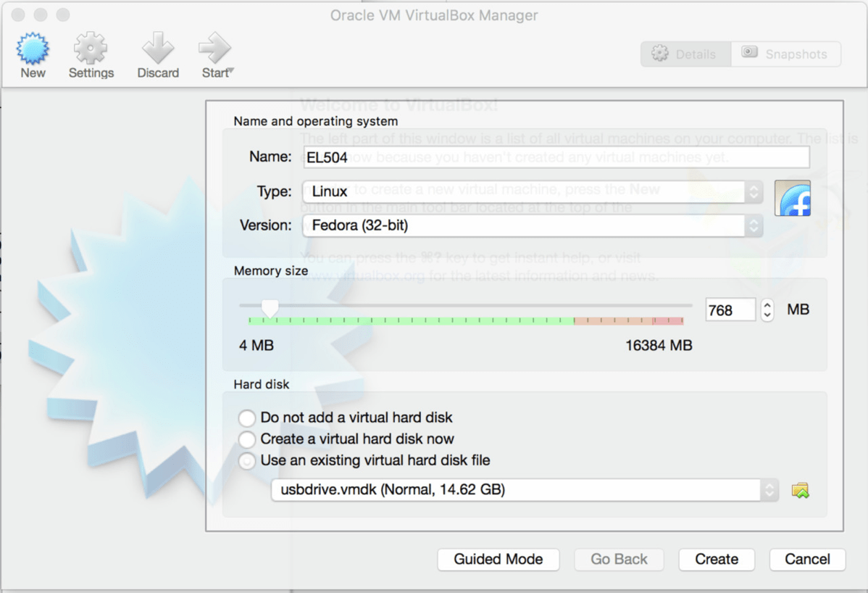Image resolution: width=868 pixels, height=593 pixels.
Task: Open the usbdrive.vmdk disk file dropdown
Action: point(525,490)
